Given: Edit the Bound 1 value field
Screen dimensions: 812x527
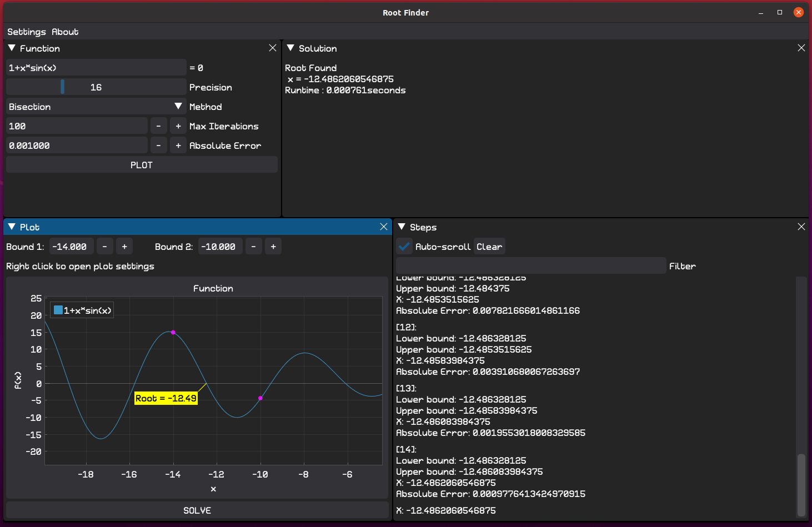Looking at the screenshot, I should point(71,247).
